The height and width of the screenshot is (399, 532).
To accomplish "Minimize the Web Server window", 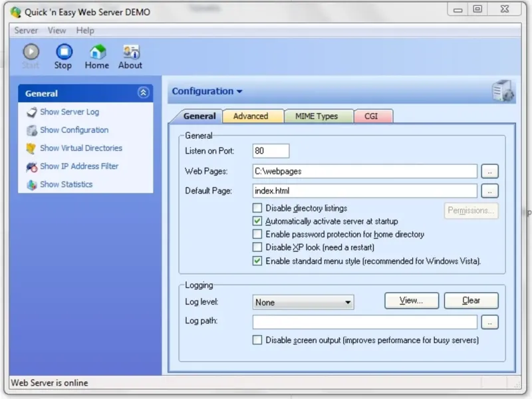I will click(x=458, y=9).
